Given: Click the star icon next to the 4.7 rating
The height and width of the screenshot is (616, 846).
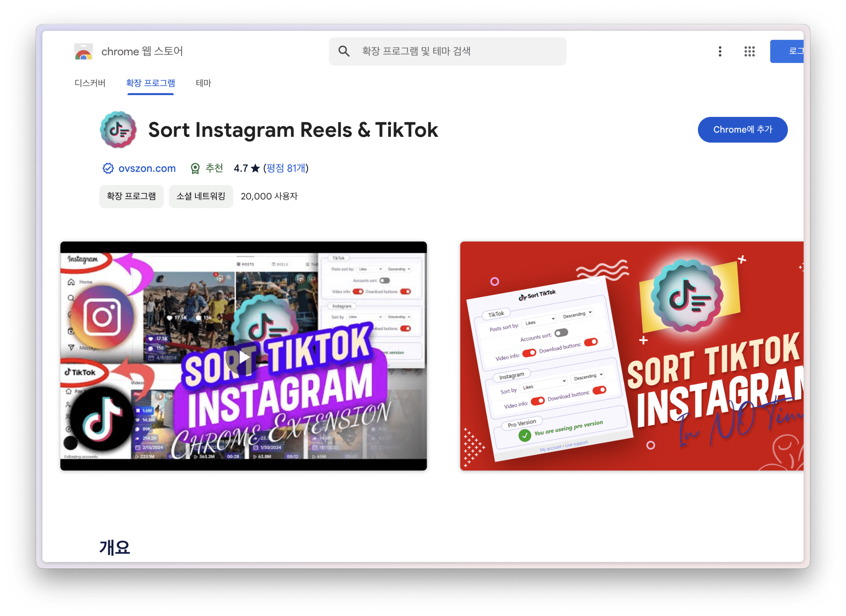Looking at the screenshot, I should tap(254, 168).
